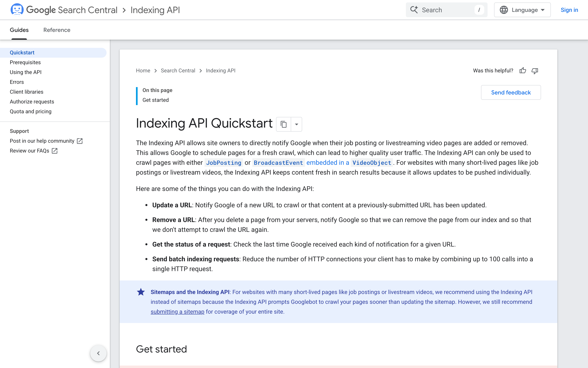The width and height of the screenshot is (588, 368).
Task: Open Prerequisites in the sidebar
Action: (x=25, y=62)
